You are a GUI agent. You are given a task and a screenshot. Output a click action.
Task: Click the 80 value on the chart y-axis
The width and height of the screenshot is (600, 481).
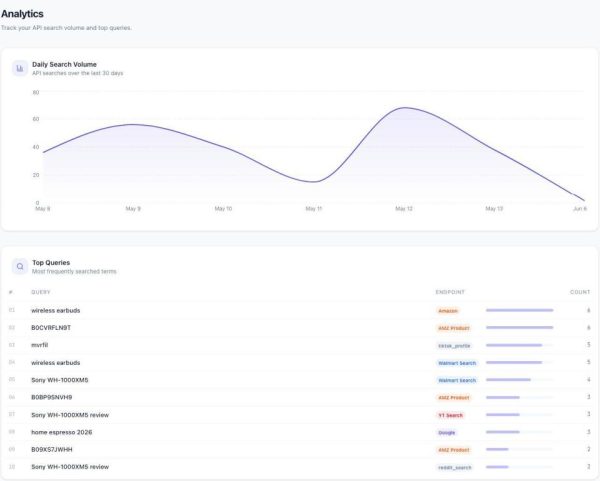(x=36, y=92)
